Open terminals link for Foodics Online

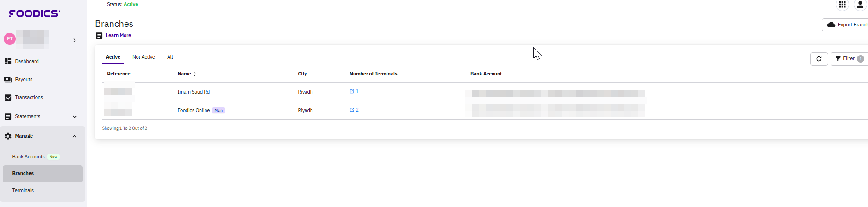tap(354, 110)
